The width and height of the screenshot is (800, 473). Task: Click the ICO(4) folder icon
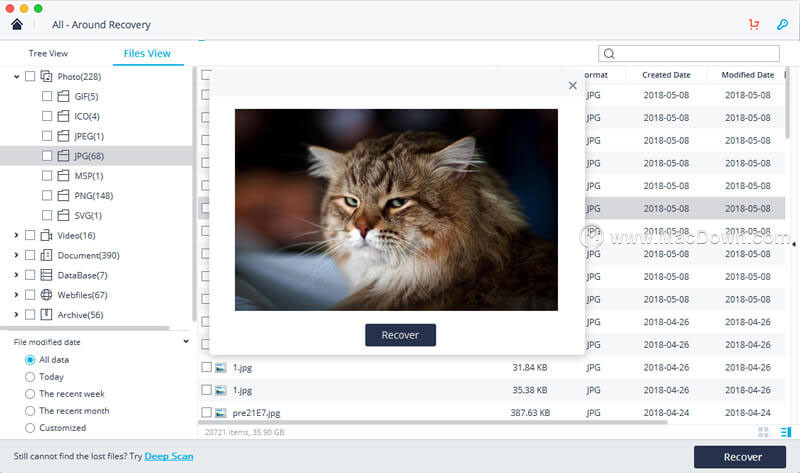coord(63,116)
